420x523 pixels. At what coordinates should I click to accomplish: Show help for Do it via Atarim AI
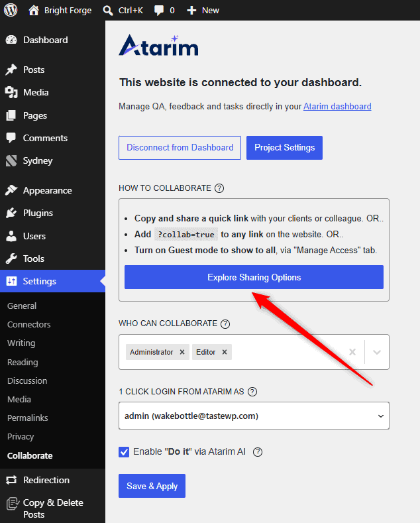258,452
